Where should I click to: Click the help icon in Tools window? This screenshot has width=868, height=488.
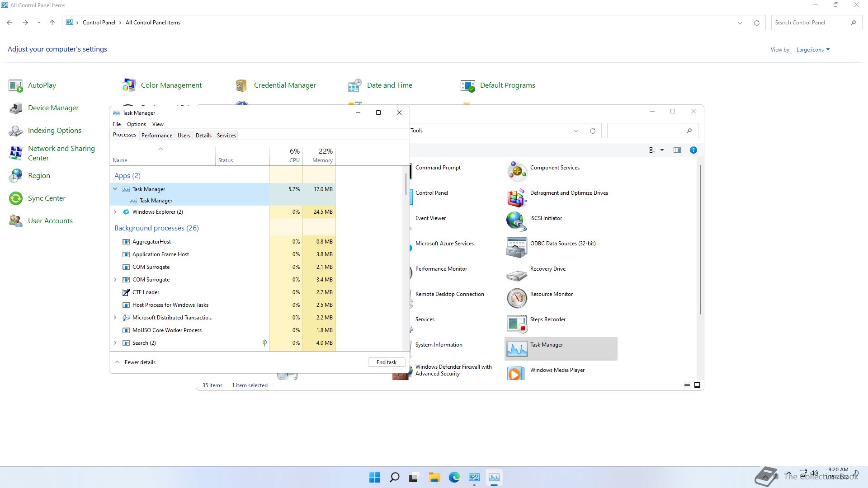[x=693, y=150]
